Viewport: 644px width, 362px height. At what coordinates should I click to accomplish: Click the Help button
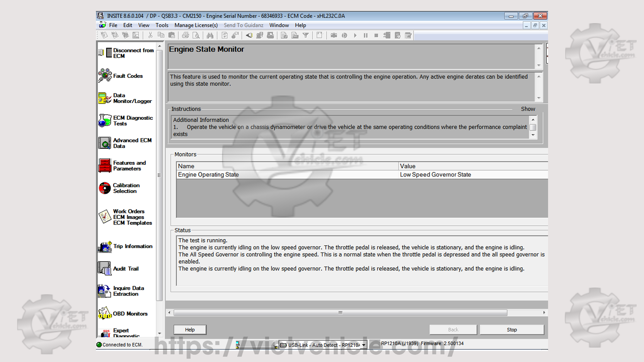point(190,330)
